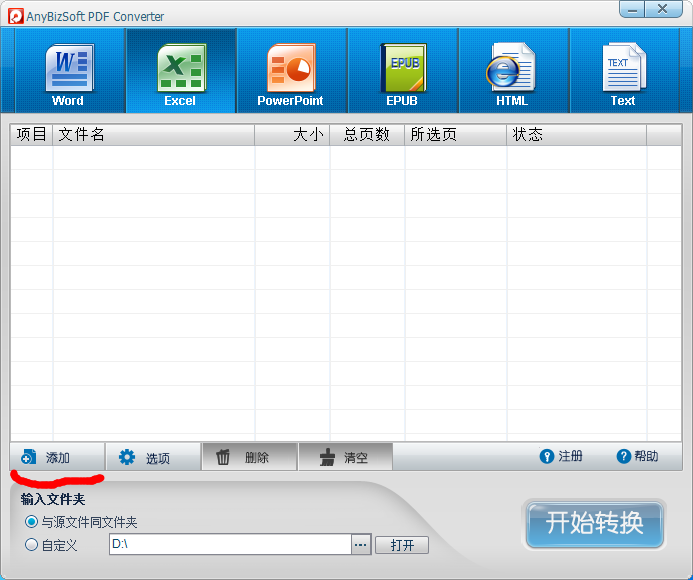Image resolution: width=693 pixels, height=580 pixels.
Task: Click the D:\ output path field
Action: coord(230,544)
